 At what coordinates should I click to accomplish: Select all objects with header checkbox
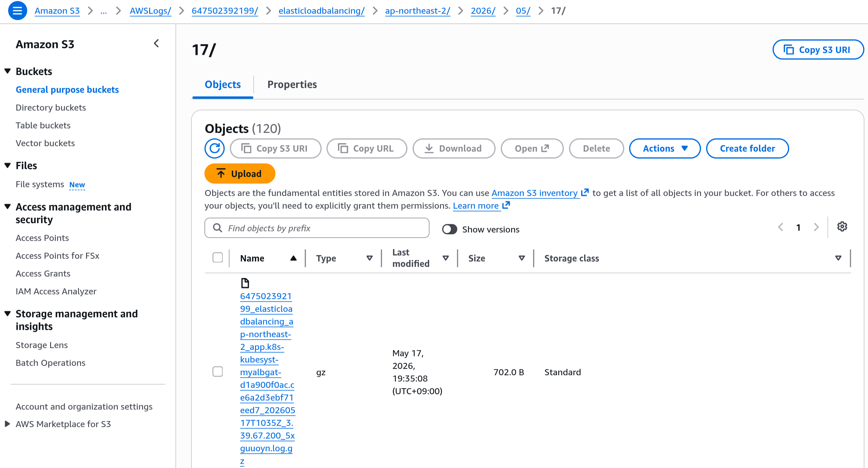218,258
